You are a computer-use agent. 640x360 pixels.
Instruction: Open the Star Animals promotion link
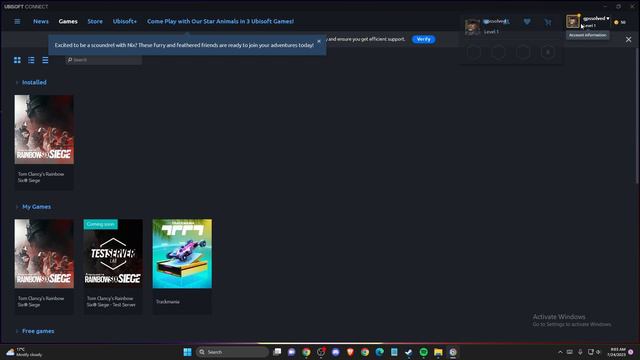220,21
